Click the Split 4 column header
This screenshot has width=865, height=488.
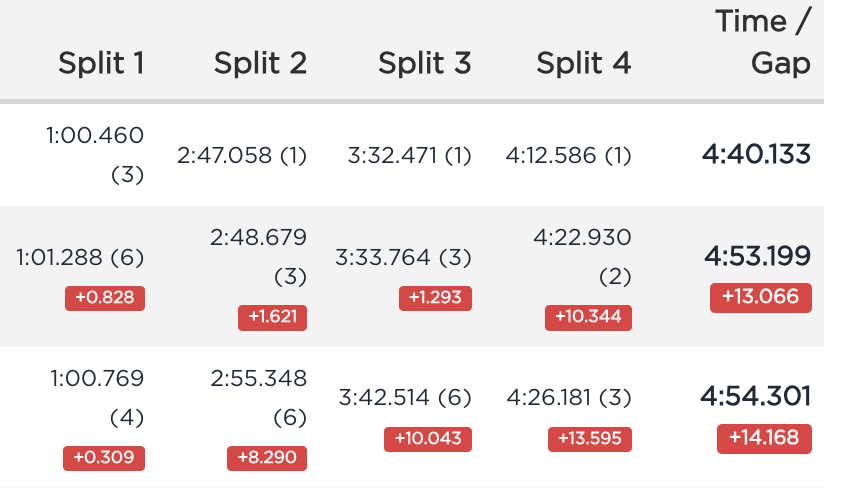[584, 63]
